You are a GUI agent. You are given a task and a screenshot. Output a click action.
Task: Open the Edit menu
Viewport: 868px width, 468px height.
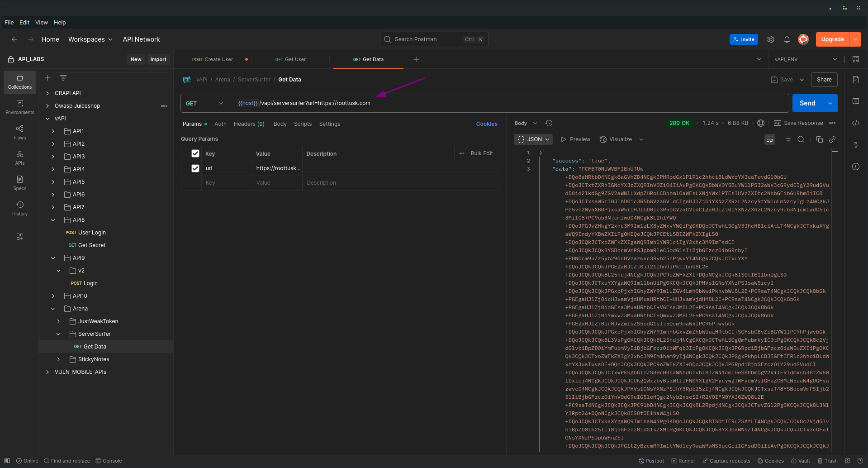click(x=24, y=22)
